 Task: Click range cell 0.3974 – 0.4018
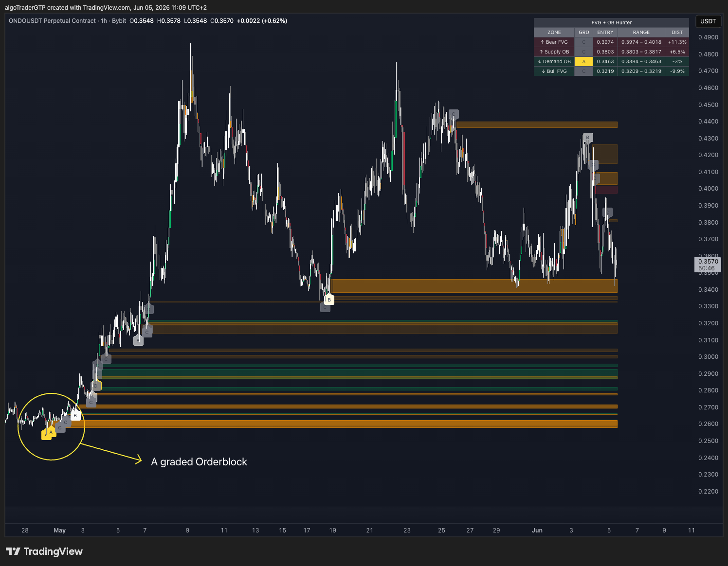pyautogui.click(x=641, y=42)
